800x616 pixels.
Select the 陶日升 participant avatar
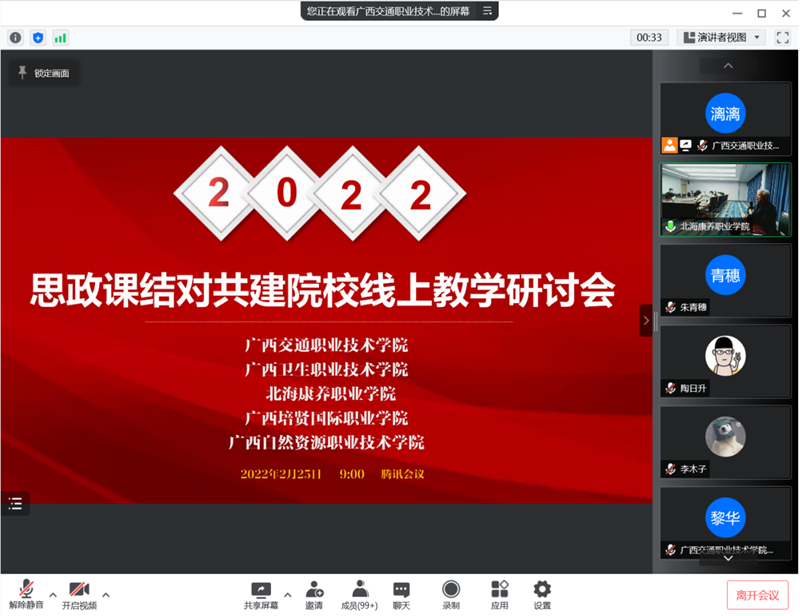coord(726,355)
